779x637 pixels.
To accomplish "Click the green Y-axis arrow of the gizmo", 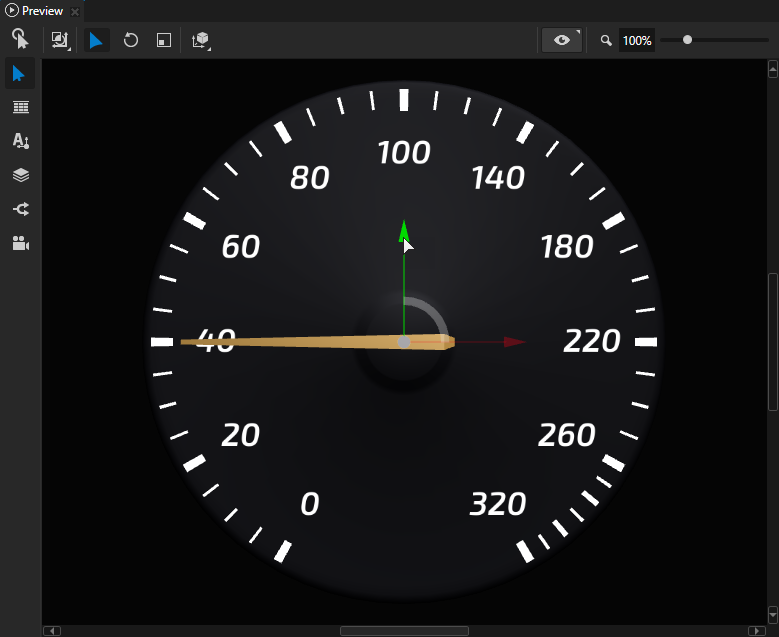I will (404, 231).
